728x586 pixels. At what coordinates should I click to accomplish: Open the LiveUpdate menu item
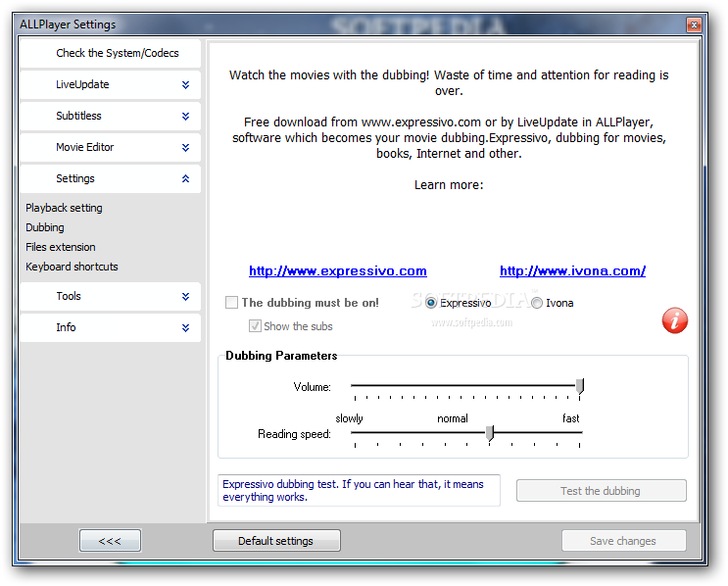coord(110,84)
